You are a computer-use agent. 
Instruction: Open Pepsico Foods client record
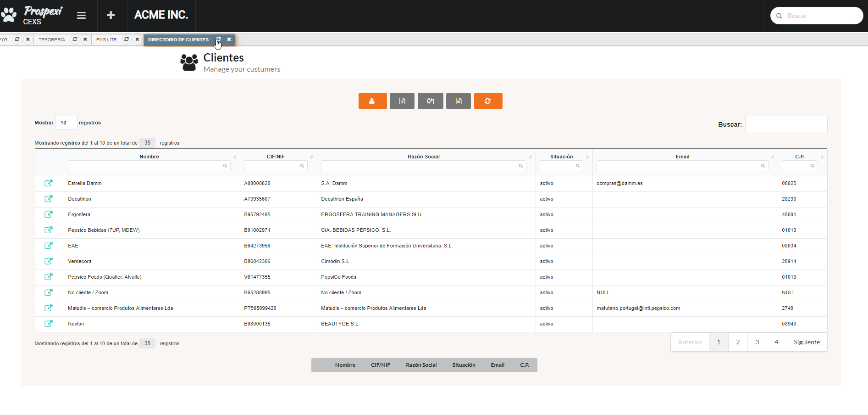pyautogui.click(x=48, y=277)
